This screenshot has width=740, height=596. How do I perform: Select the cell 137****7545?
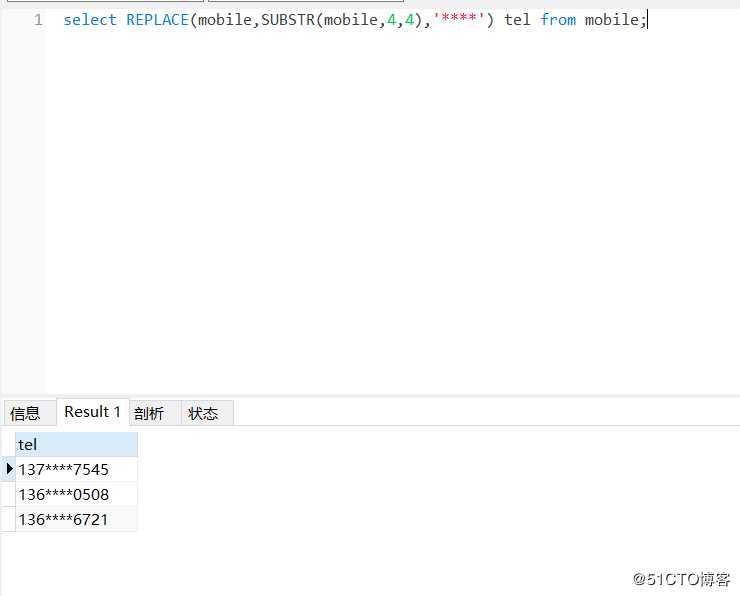(76, 470)
